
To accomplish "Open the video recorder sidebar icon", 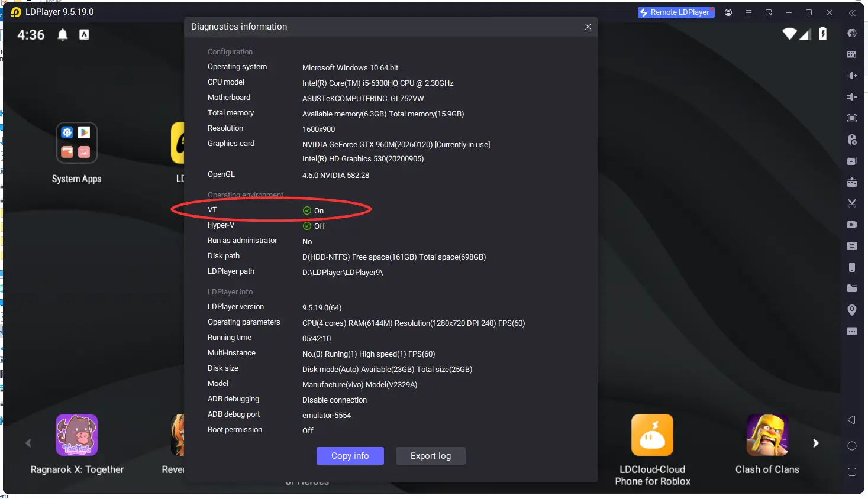I will pyautogui.click(x=851, y=225).
